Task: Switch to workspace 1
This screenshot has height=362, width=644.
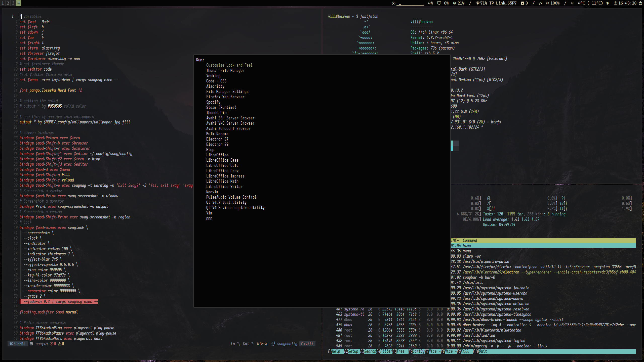Action: coord(3,3)
